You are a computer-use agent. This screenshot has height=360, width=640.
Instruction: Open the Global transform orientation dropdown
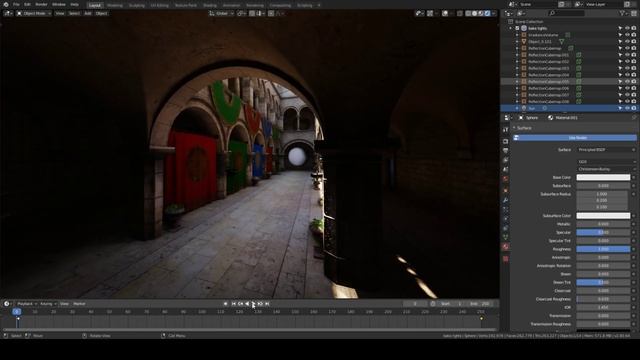pyautogui.click(x=221, y=13)
